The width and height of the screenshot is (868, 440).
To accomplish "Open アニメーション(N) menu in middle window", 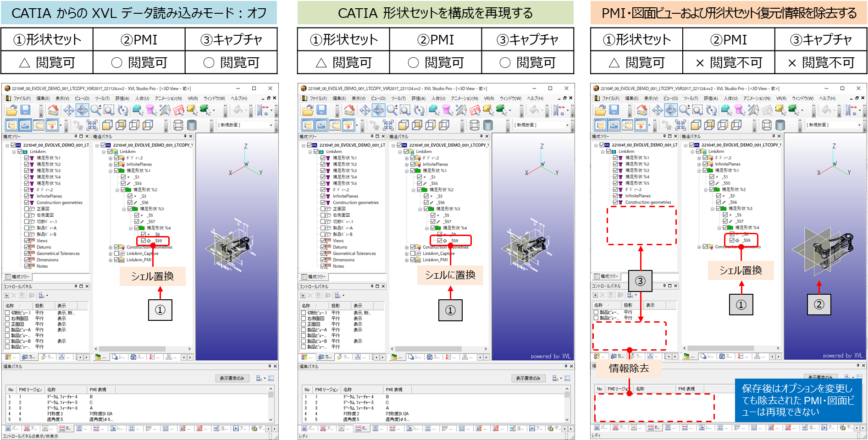I will pos(464,99).
